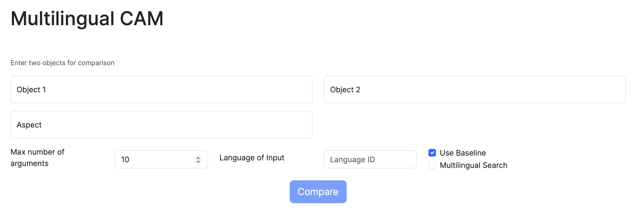Viewport: 644px width, 216px height.
Task: Decrease max arguments with stepper down arrow
Action: tap(198, 162)
